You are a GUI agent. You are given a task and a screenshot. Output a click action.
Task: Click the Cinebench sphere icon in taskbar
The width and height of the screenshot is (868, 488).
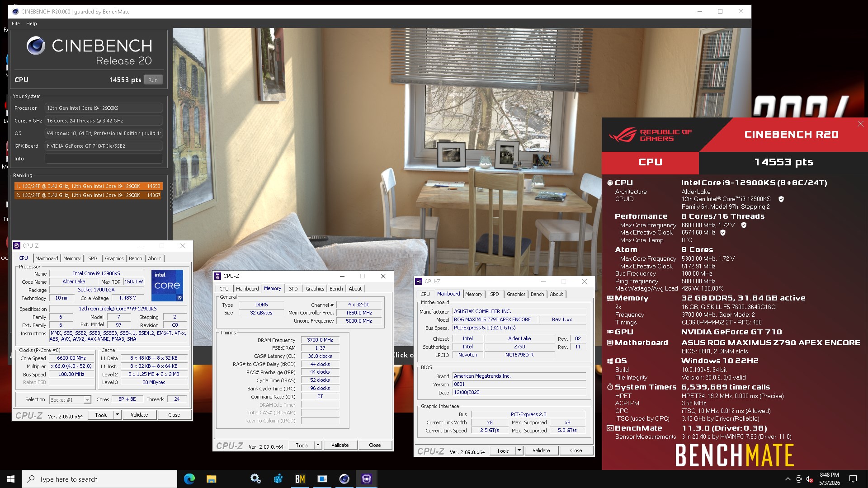click(344, 479)
